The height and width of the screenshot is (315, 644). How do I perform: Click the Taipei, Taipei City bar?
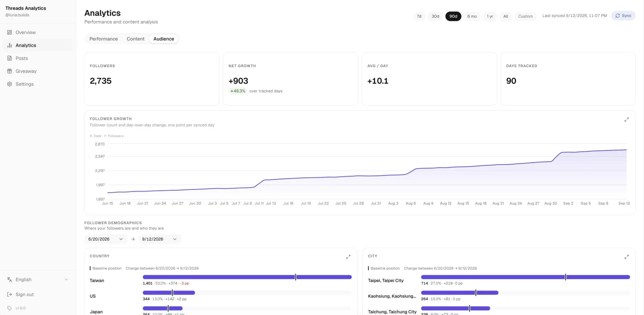[x=525, y=277]
